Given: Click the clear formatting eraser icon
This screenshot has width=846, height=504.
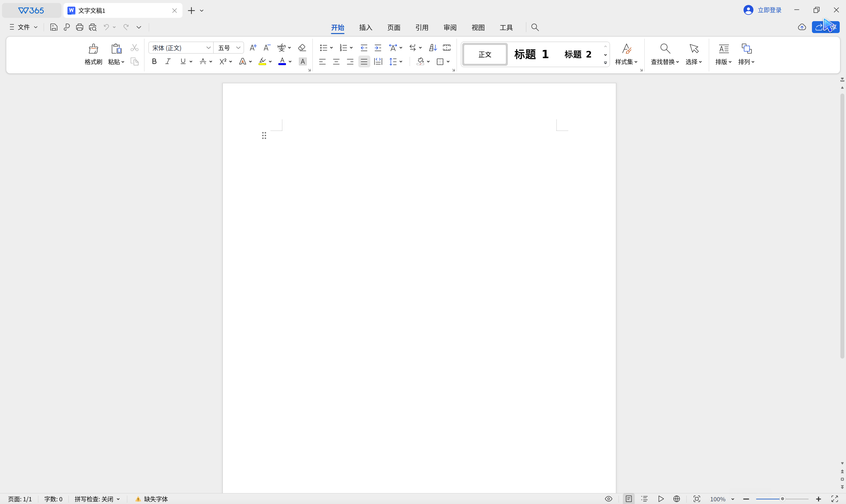Looking at the screenshot, I should (302, 48).
